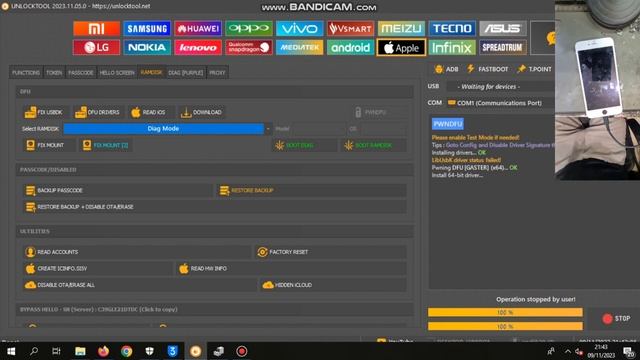Open the Select RAMDISK Diag Mode dropdown
Viewport: 640px width, 360px height.
(x=167, y=129)
